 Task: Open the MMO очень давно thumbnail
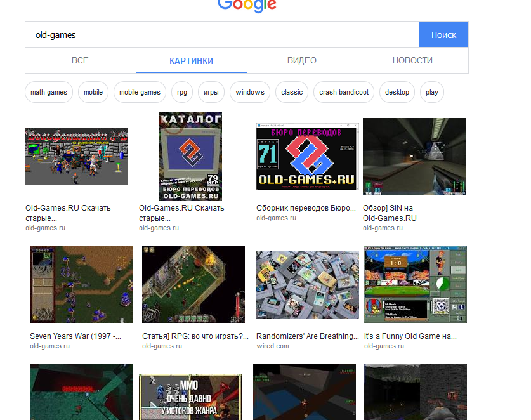[x=190, y=397]
